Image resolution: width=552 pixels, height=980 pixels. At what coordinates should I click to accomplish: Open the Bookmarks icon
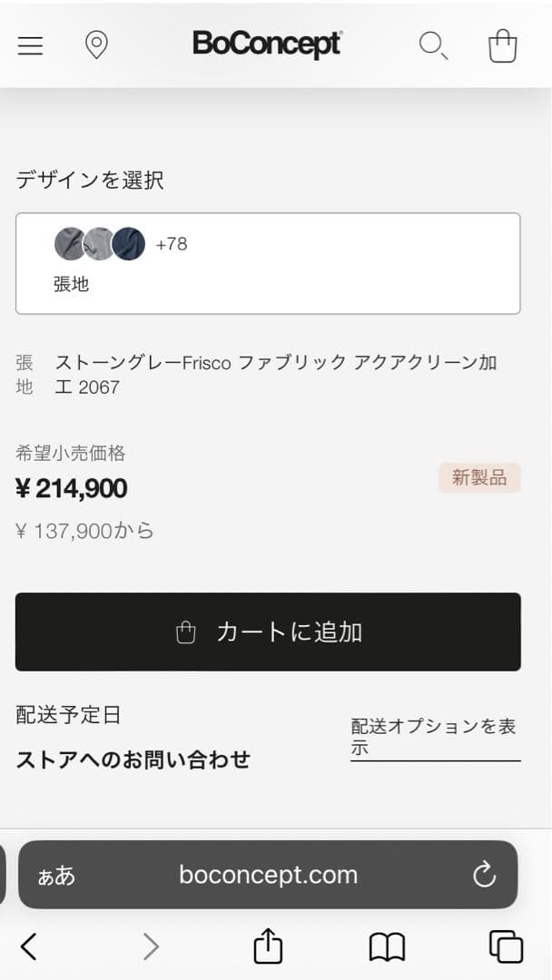click(388, 946)
